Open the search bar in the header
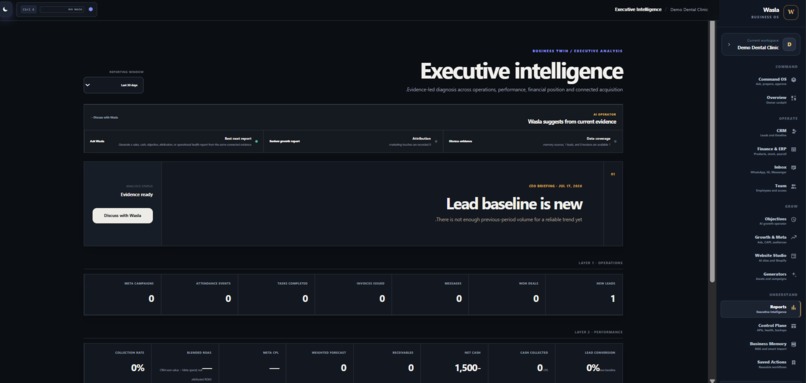This screenshot has width=806, height=383. (57, 9)
